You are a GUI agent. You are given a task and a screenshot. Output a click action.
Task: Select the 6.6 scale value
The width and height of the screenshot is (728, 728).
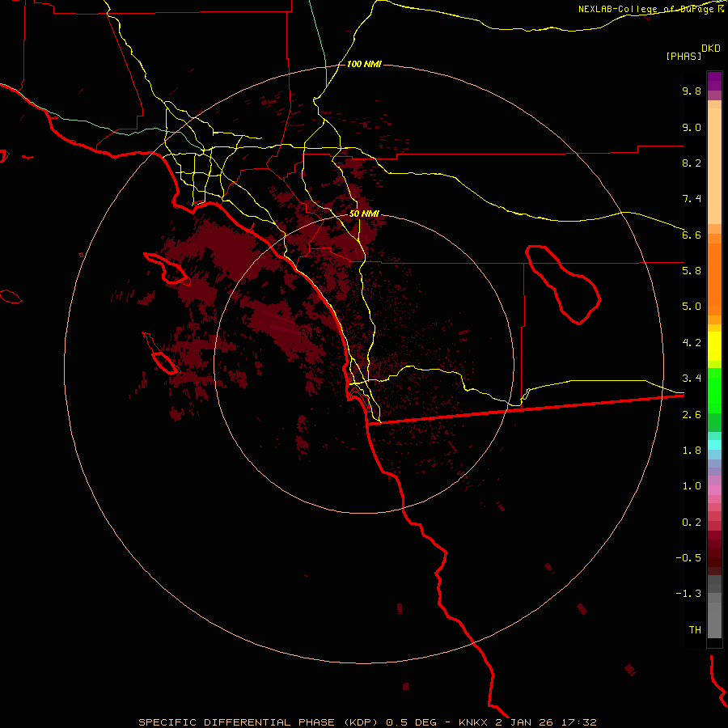coord(692,235)
